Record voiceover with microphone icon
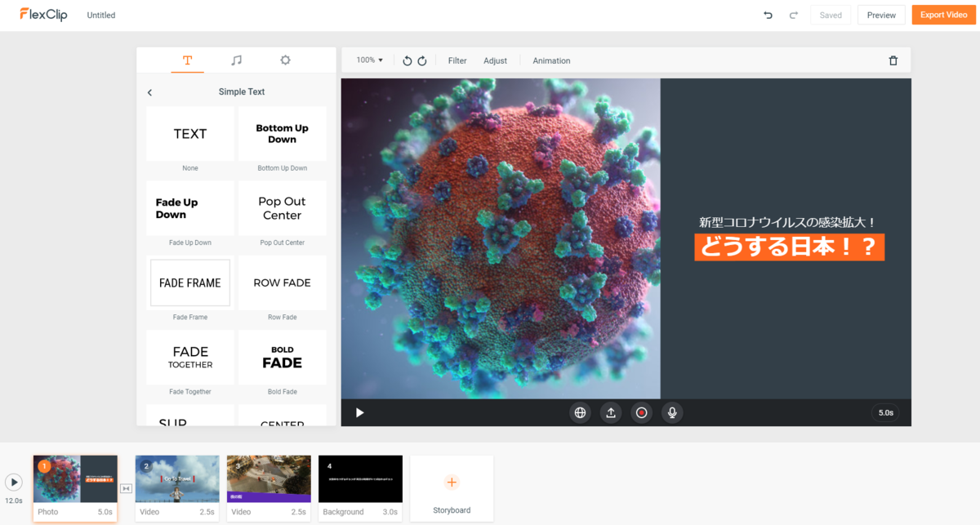The image size is (980, 525). point(672,412)
